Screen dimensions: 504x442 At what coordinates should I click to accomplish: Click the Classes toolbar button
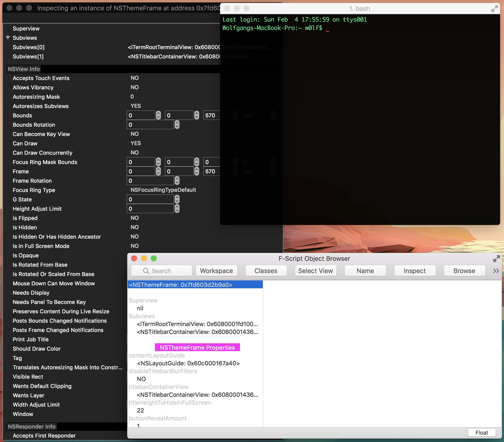pyautogui.click(x=266, y=271)
